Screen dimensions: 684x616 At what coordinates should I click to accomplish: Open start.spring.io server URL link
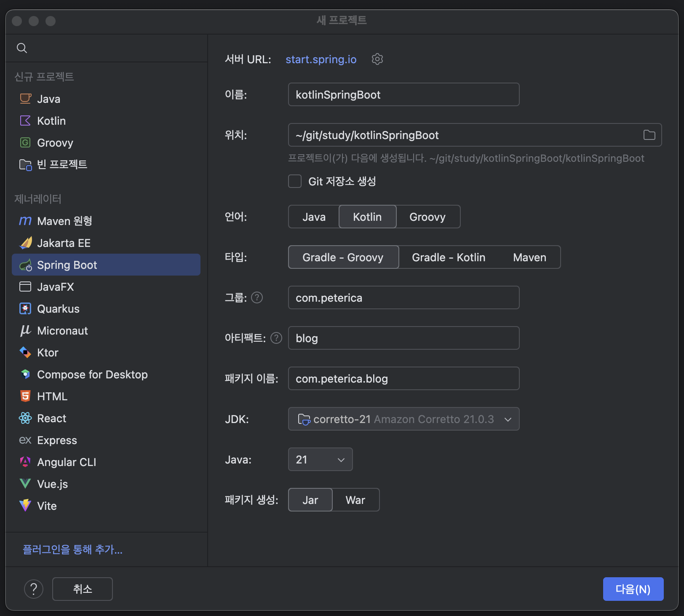pos(321,59)
